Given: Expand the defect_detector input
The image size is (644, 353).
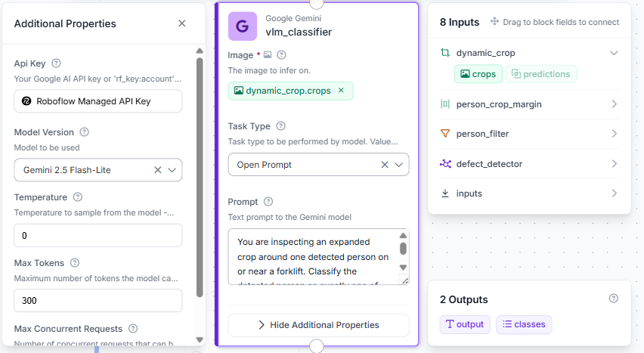Looking at the screenshot, I should (x=529, y=163).
